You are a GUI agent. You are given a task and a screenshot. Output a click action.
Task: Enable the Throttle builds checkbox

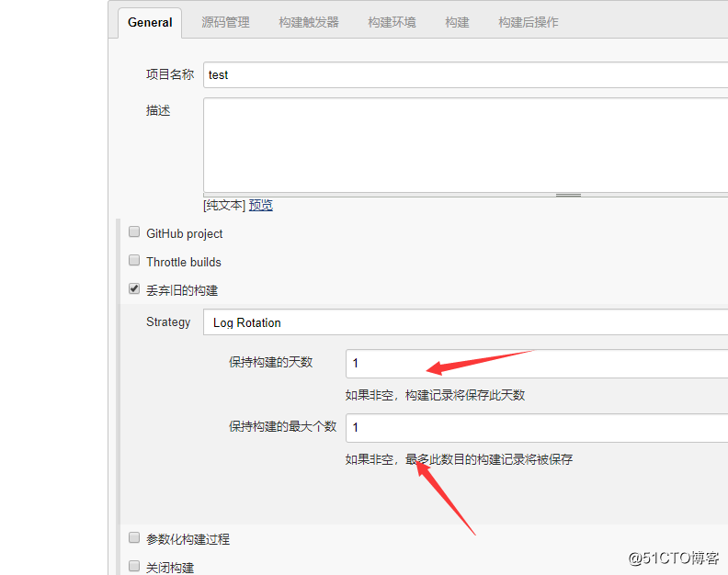coord(134,260)
